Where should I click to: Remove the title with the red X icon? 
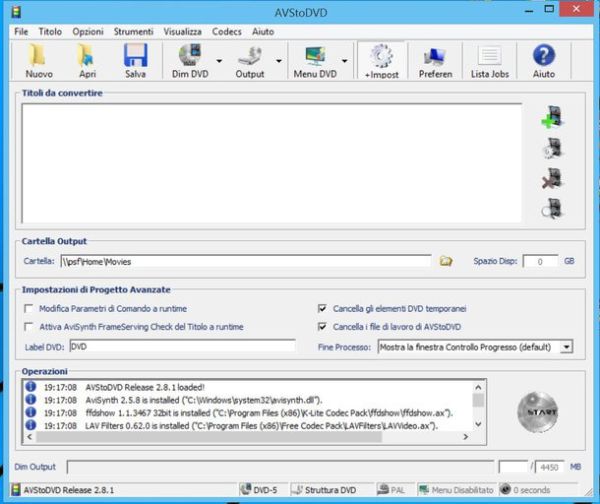point(549,179)
